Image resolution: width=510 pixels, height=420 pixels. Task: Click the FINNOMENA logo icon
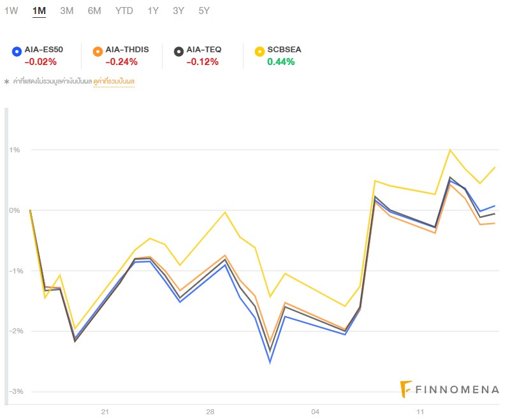(405, 387)
